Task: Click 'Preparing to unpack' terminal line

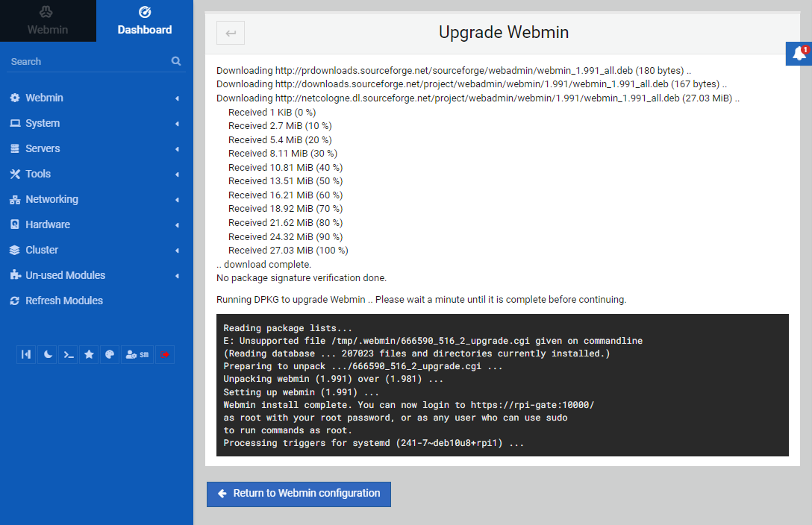Action: coord(363,366)
